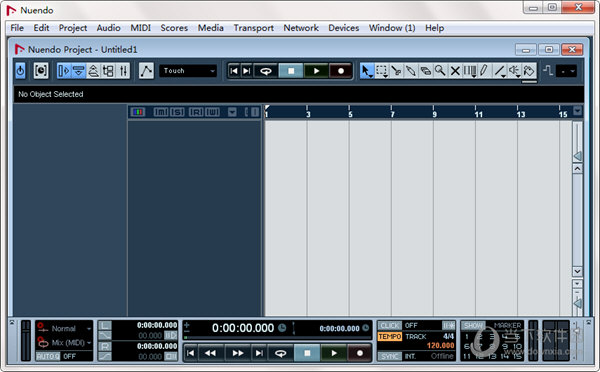Screen dimensions: 600x372
Task: Open the MIDI menu
Action: click(x=140, y=28)
